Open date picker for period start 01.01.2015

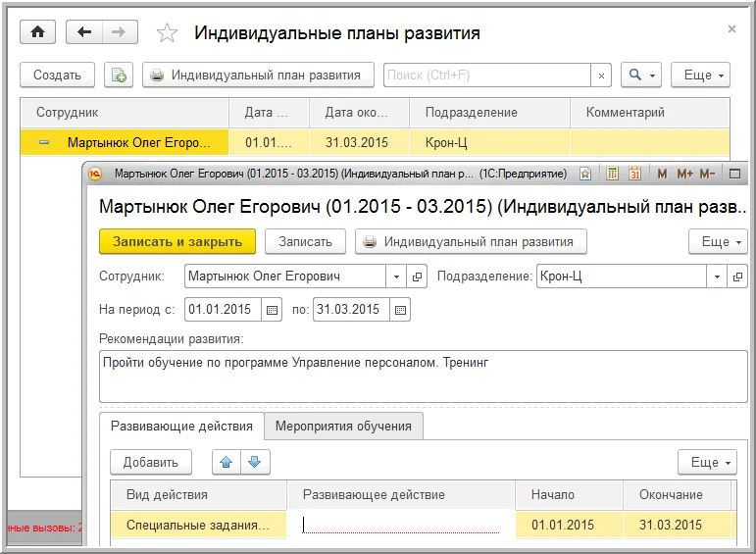coord(273,310)
